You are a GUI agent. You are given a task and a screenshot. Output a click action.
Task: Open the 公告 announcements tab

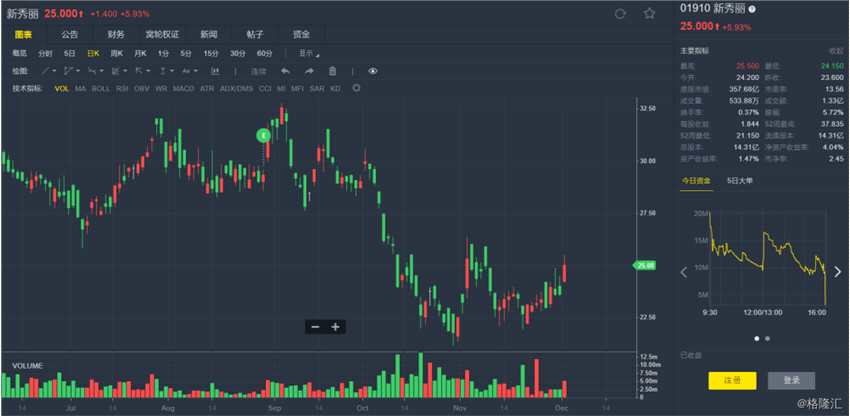click(69, 34)
